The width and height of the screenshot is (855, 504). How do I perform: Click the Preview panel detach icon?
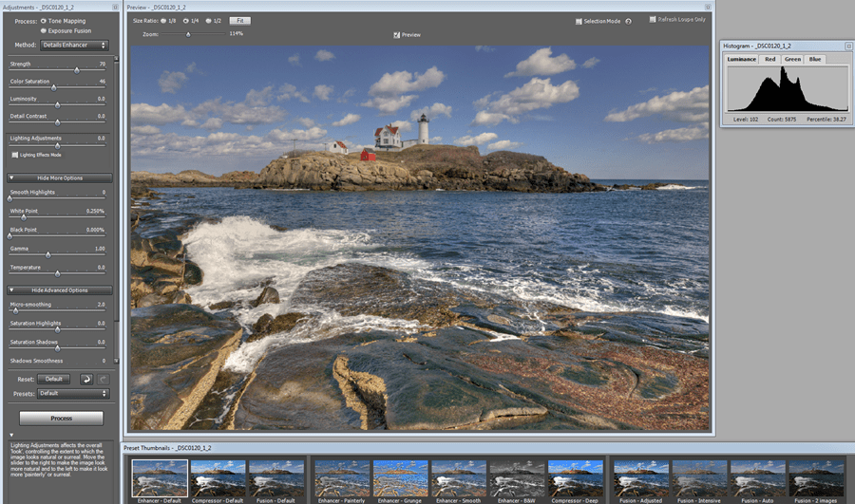(x=708, y=7)
